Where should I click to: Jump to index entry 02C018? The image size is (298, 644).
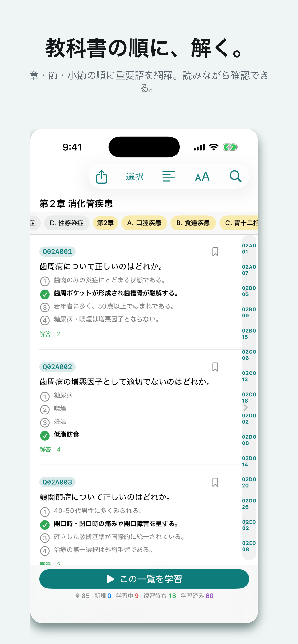249,397
